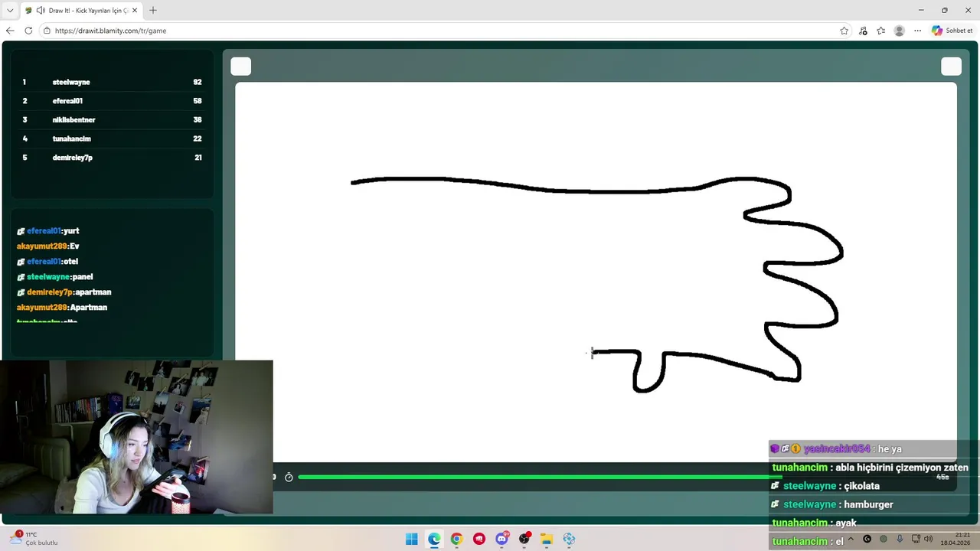
Task: Click overlay chat message 'steelwayne : hamburger'
Action: (832, 504)
